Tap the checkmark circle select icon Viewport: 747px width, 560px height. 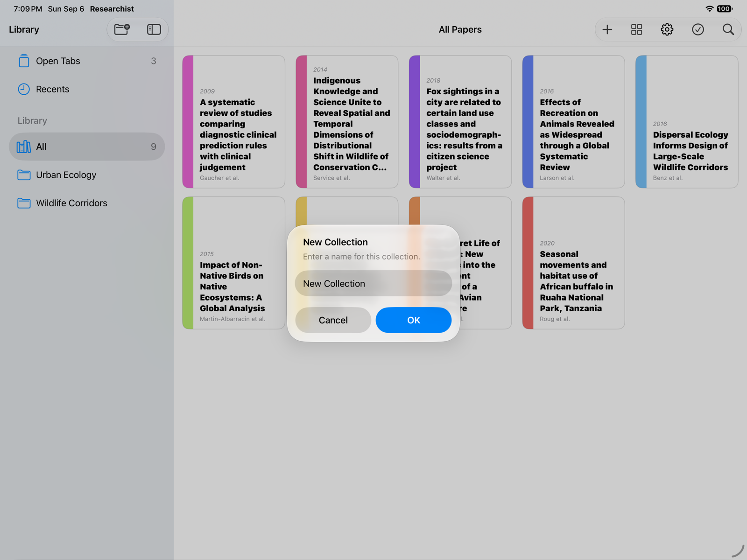[698, 29]
